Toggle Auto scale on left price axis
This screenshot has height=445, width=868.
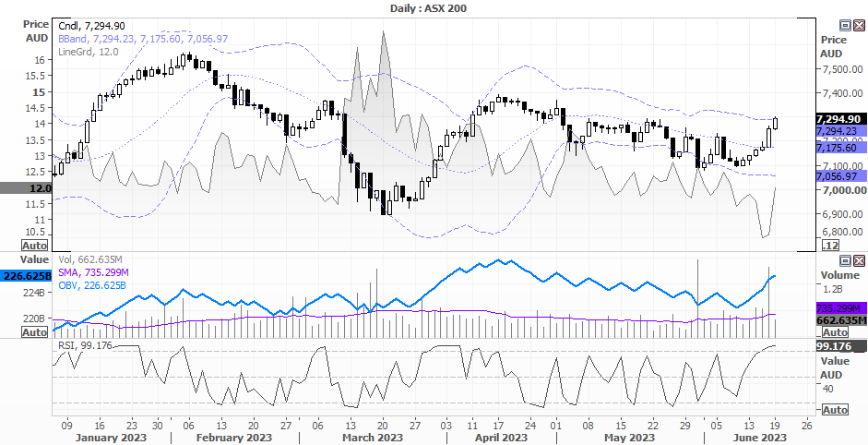[34, 245]
